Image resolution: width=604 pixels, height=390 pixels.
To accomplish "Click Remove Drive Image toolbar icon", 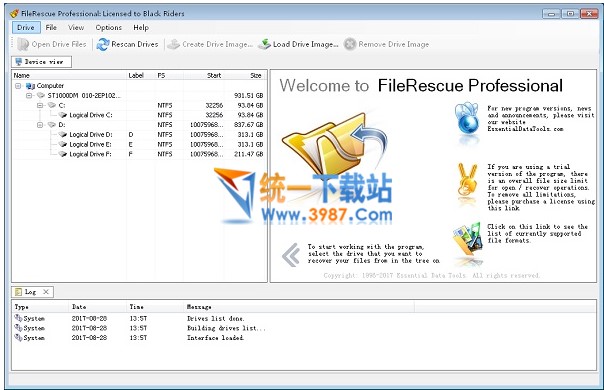I will (350, 44).
